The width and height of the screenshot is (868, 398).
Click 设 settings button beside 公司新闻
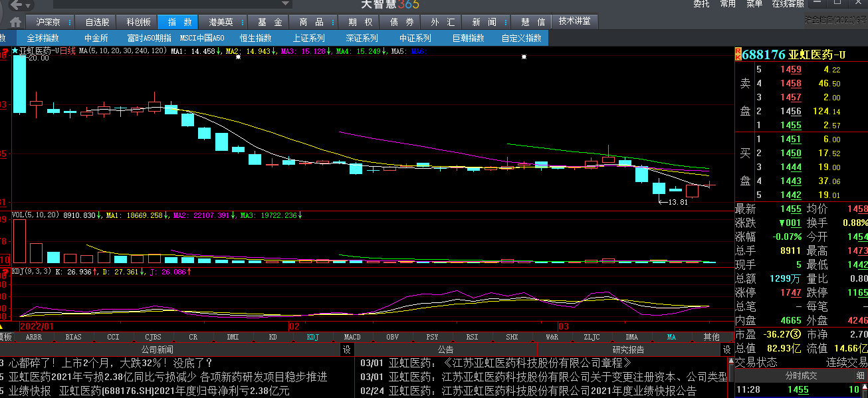pyautogui.click(x=347, y=349)
